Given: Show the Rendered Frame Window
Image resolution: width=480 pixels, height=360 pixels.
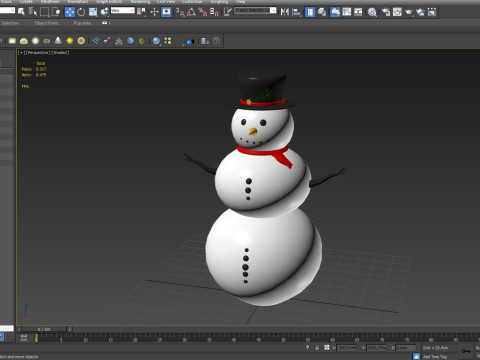Looking at the screenshot, I should point(397,12).
